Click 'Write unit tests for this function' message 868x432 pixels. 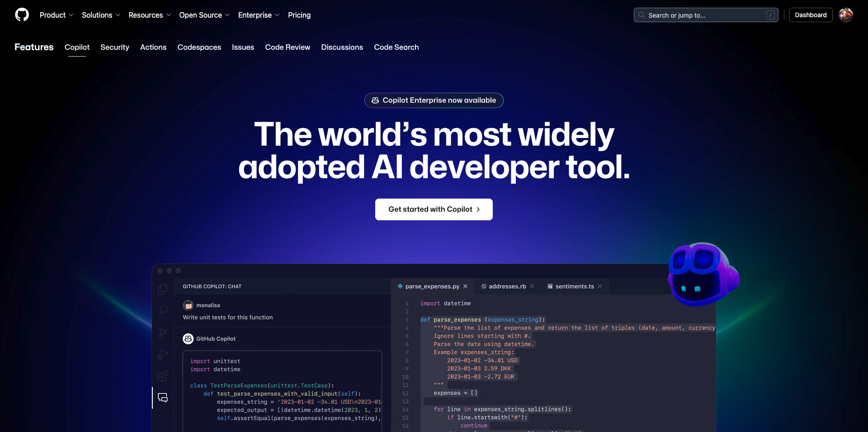coord(228,318)
